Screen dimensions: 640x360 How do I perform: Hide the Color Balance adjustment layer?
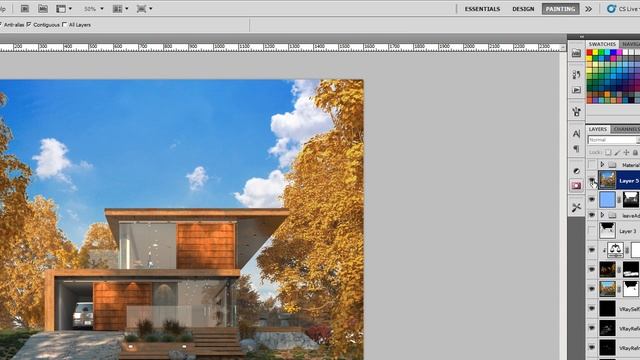point(592,250)
